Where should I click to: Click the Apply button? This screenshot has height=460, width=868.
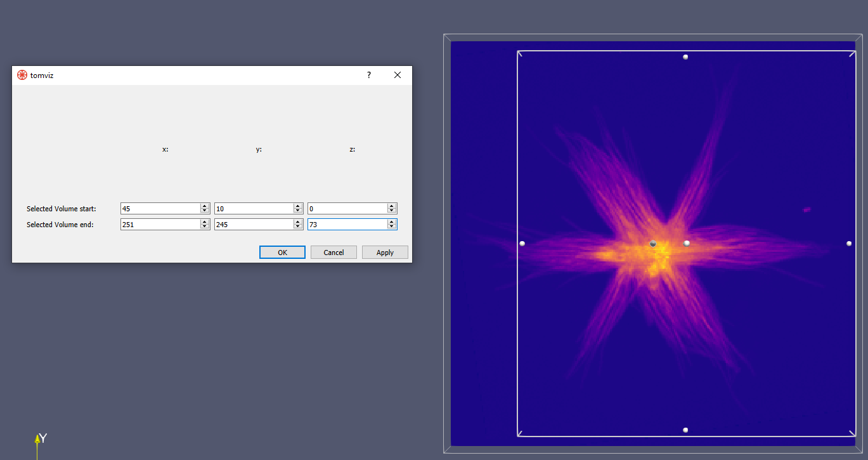(385, 253)
